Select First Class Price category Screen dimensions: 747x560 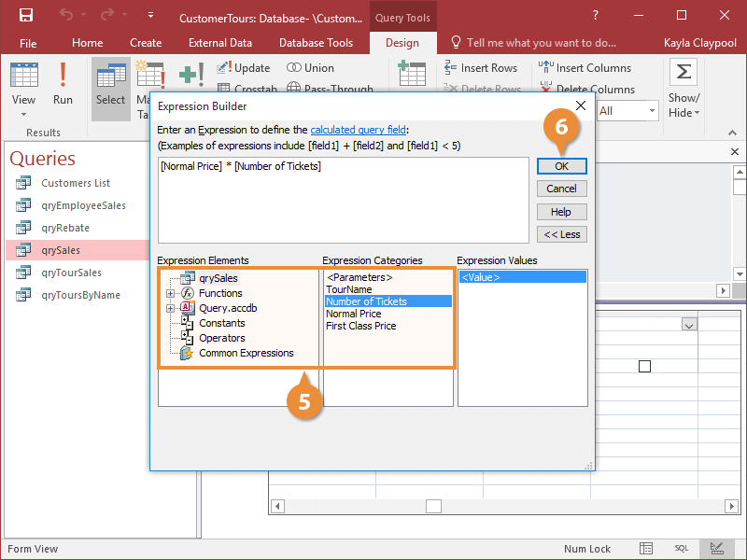[x=361, y=326]
